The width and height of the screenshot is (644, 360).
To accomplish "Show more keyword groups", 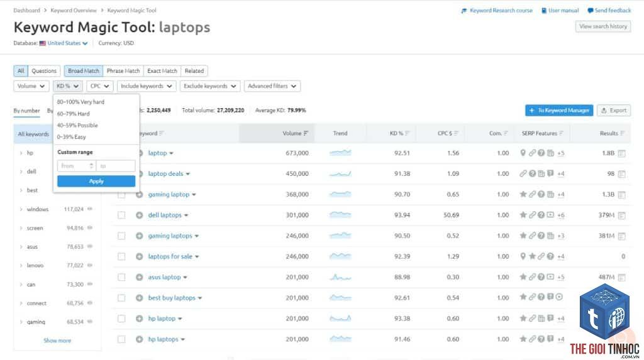I will pyautogui.click(x=57, y=341).
